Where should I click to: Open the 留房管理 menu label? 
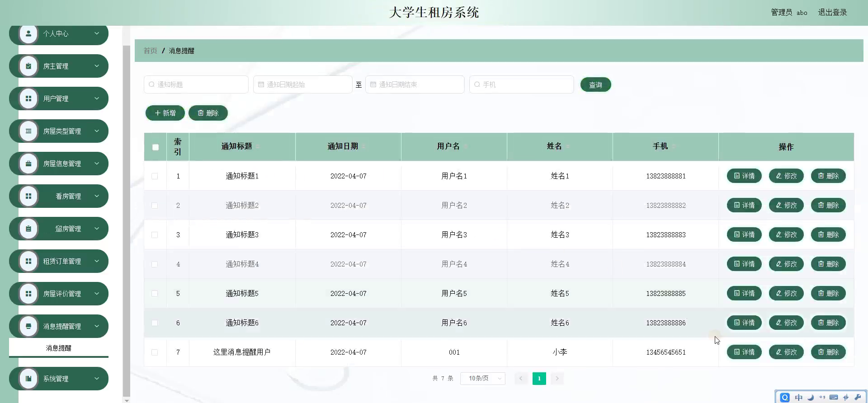[x=68, y=229]
